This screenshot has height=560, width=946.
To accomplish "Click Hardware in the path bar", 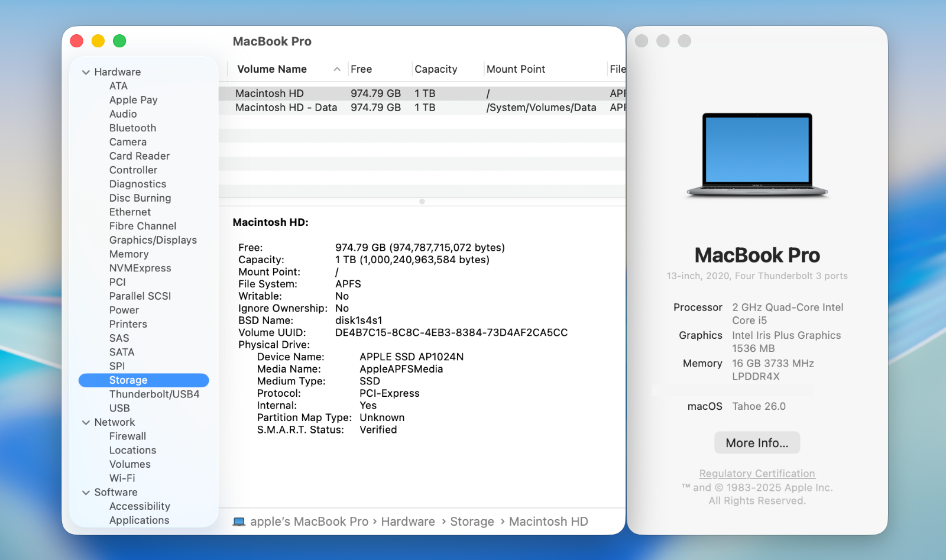I will tap(408, 522).
